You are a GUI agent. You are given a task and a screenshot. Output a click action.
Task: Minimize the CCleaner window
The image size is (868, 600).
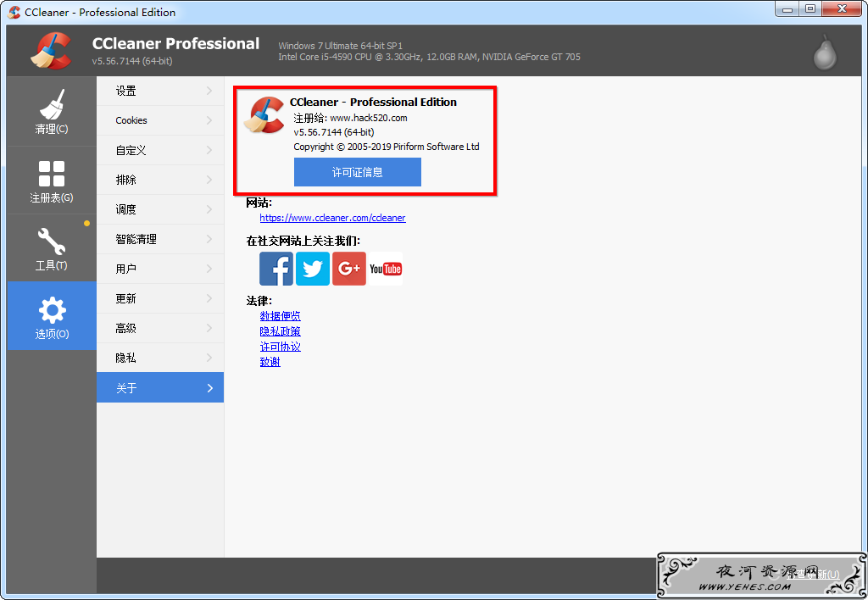(787, 9)
